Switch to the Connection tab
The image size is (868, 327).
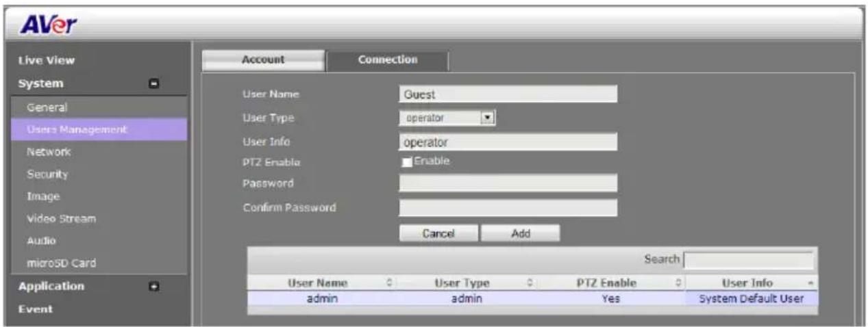pyautogui.click(x=387, y=60)
